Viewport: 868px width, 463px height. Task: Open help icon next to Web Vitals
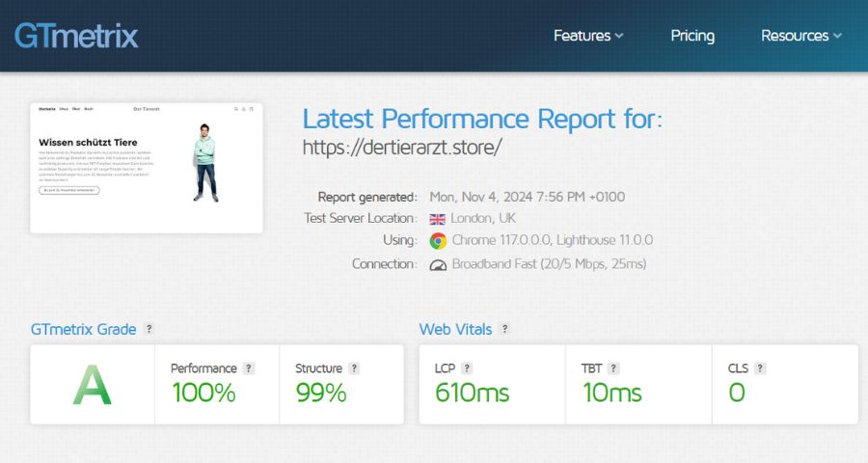[x=504, y=329]
